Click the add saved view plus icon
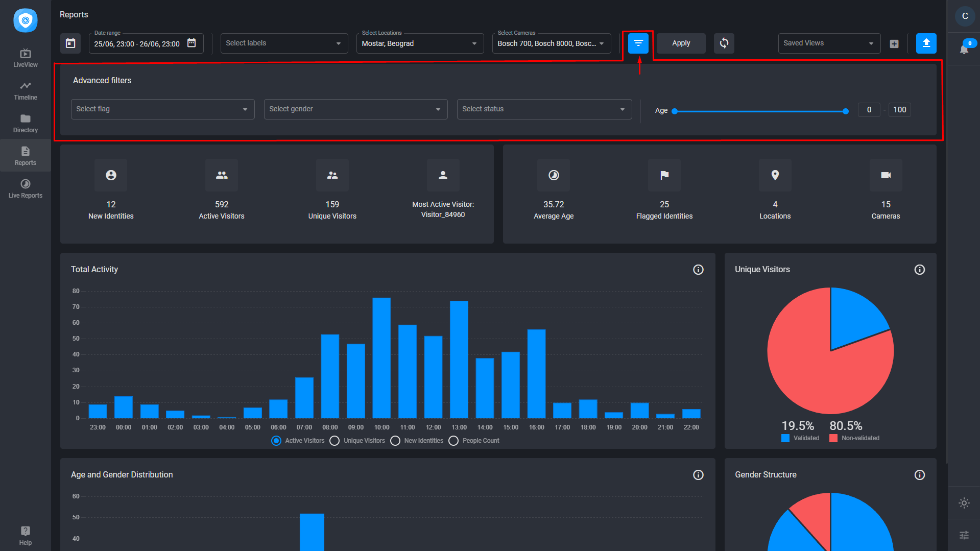The width and height of the screenshot is (980, 551). coord(894,44)
